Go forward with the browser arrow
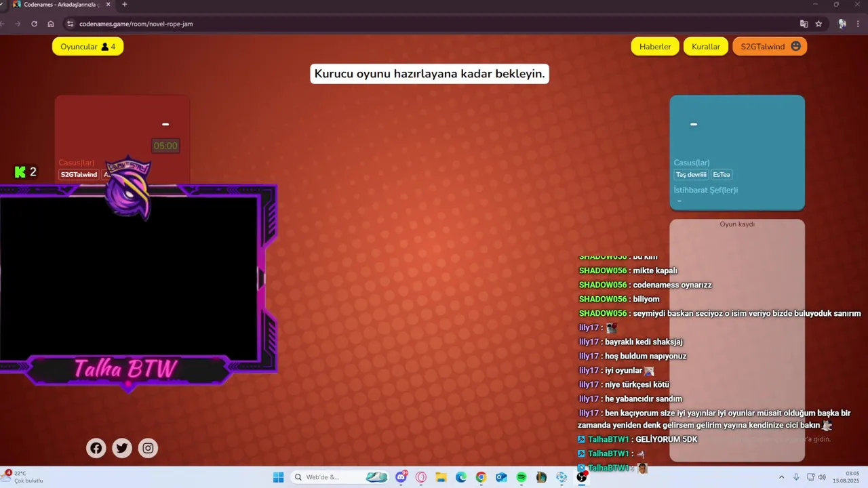The width and height of the screenshot is (868, 488). [18, 24]
